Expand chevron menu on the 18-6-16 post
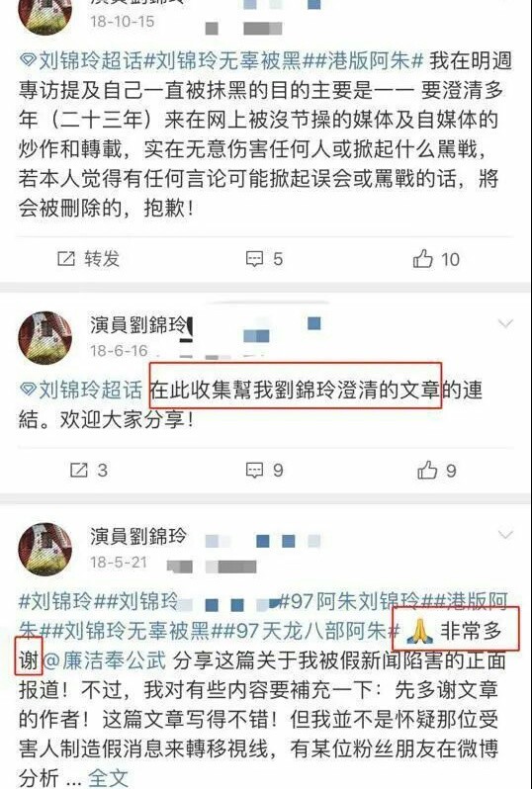The image size is (532, 789). [x=505, y=323]
